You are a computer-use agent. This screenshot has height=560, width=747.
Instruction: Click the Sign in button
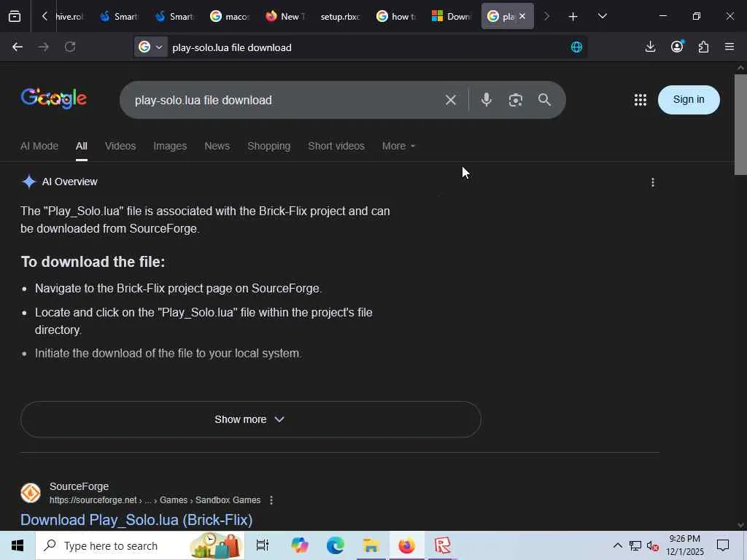tap(689, 99)
